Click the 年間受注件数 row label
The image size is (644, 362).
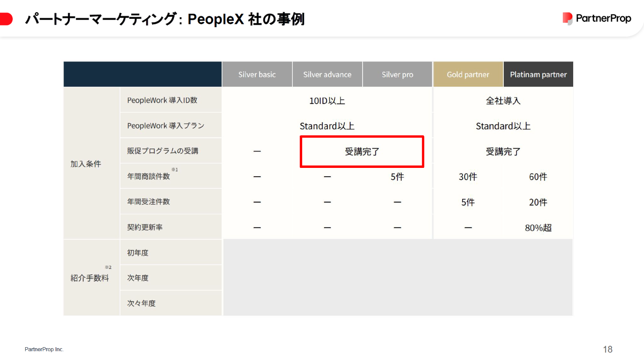[149, 202]
